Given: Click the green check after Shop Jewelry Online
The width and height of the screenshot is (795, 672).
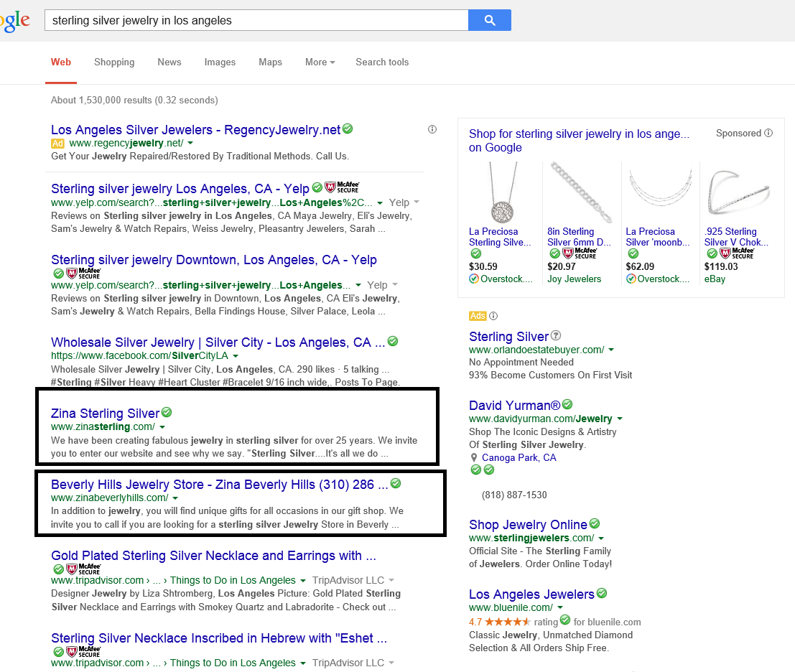Looking at the screenshot, I should [x=595, y=523].
